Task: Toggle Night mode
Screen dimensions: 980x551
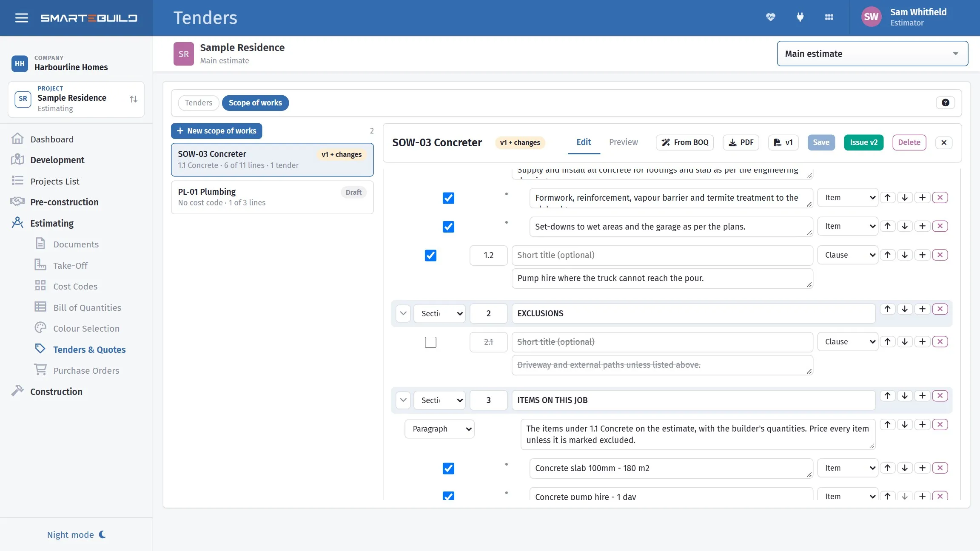Action: (77, 535)
